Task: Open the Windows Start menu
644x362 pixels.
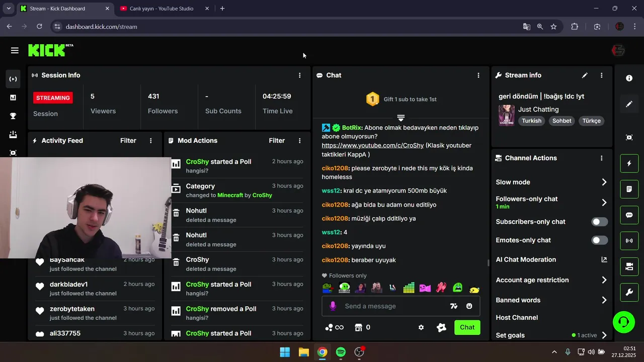Action: pyautogui.click(x=285, y=352)
